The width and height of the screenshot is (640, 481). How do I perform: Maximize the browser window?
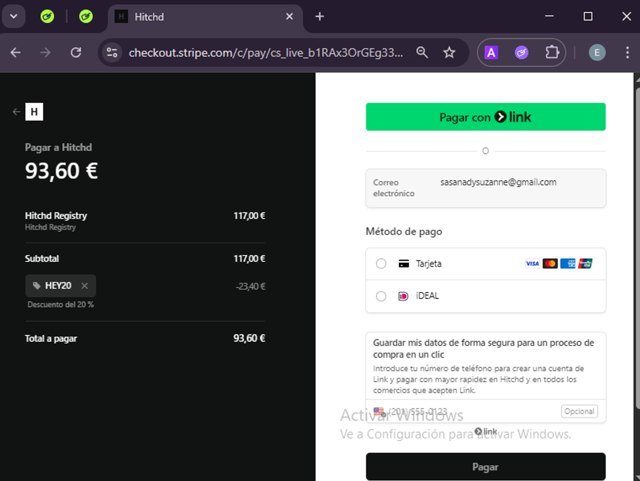[588, 16]
